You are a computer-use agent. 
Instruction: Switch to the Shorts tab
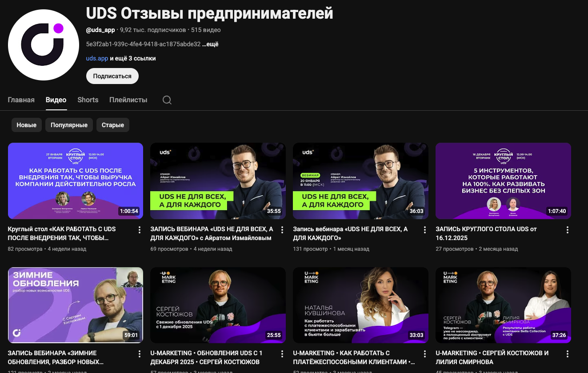88,100
